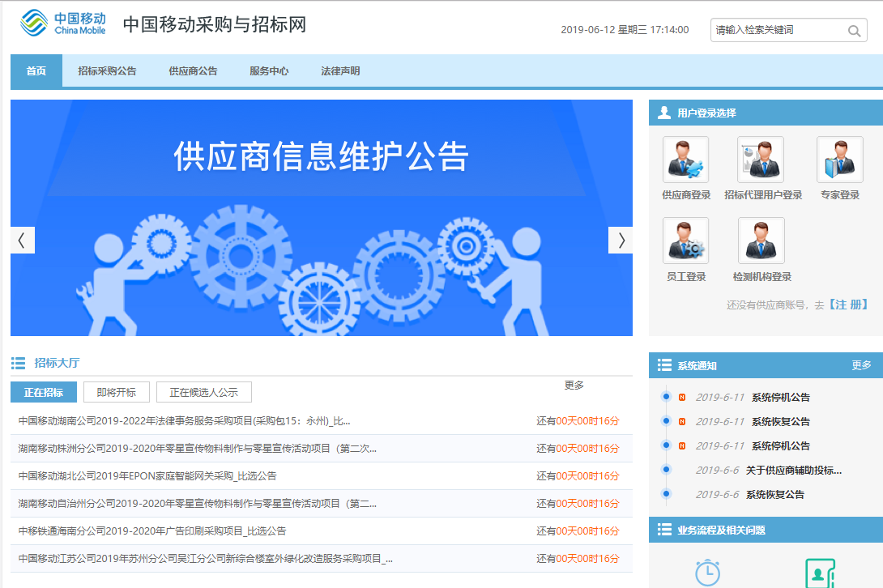Image resolution: width=883 pixels, height=588 pixels.
Task: Click the search magnifier icon
Action: pyautogui.click(x=854, y=31)
